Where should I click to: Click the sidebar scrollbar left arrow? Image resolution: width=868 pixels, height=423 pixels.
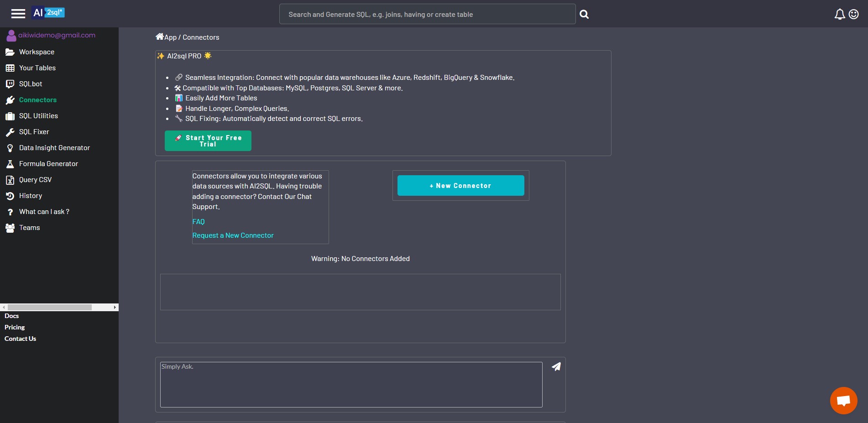point(4,308)
